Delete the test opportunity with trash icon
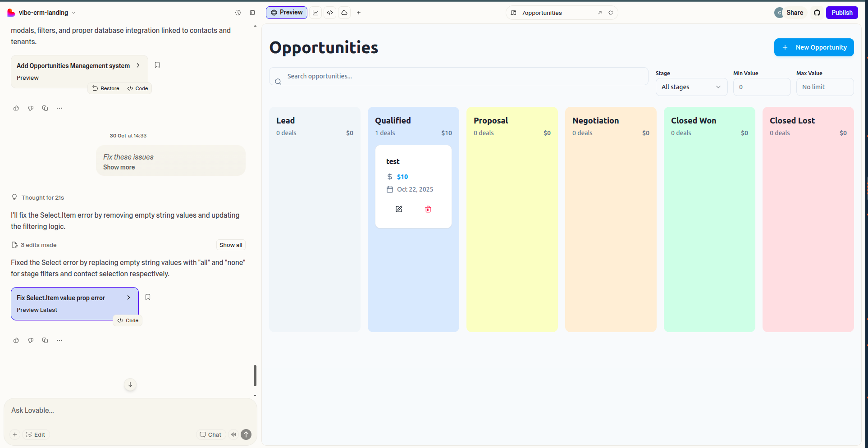This screenshot has height=448, width=868. coord(428,209)
